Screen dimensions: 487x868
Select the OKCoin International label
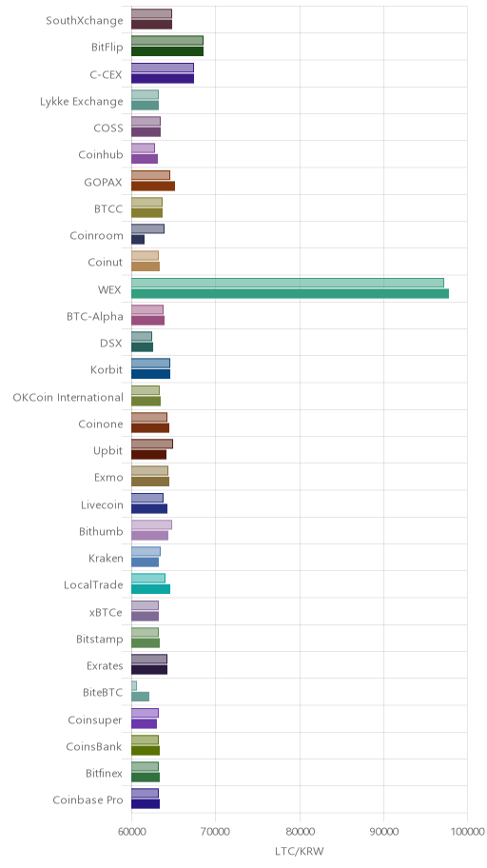(x=68, y=398)
